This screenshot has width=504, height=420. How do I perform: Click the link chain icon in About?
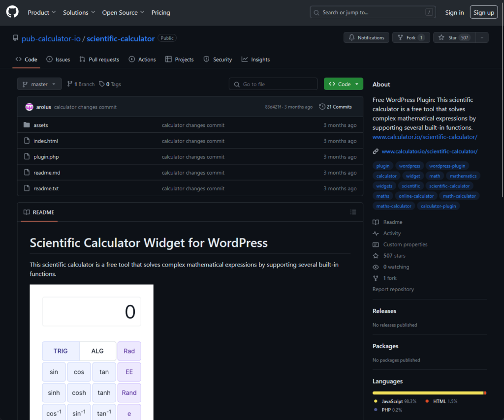pos(376,151)
